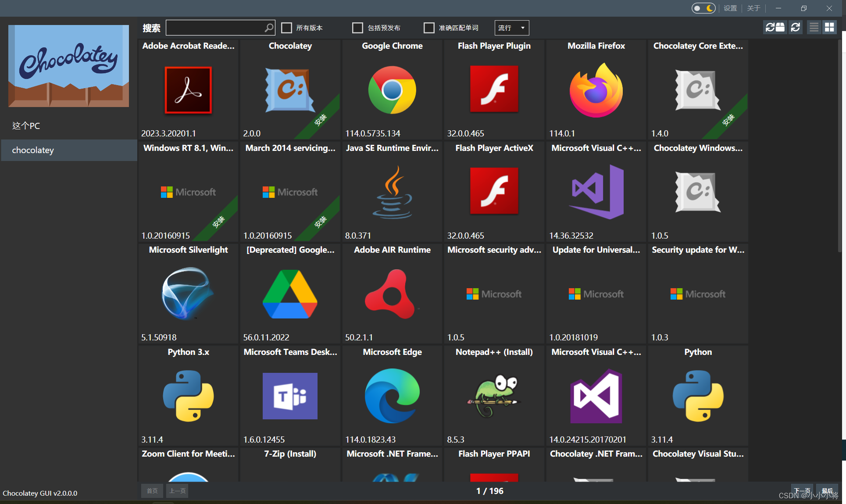
Task: Check the include prerelease checkbox
Action: click(358, 28)
